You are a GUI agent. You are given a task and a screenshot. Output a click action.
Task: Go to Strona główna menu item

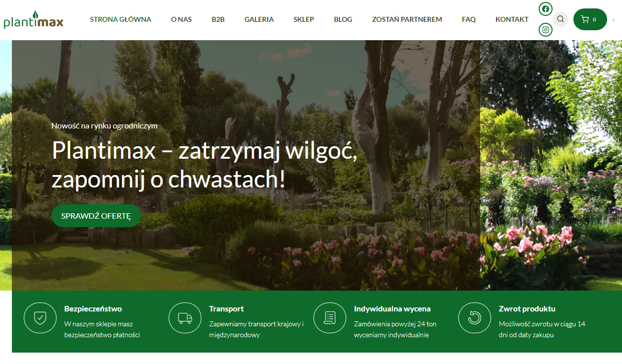click(121, 19)
